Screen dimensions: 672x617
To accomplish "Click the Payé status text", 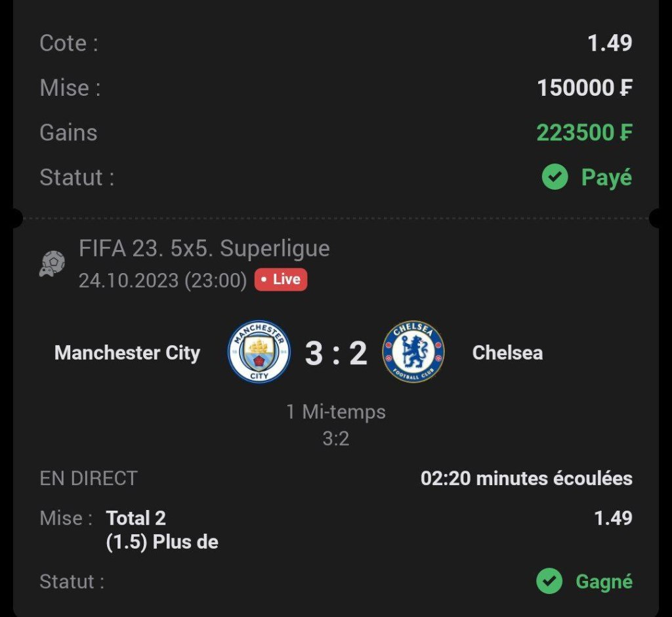I will tap(606, 177).
